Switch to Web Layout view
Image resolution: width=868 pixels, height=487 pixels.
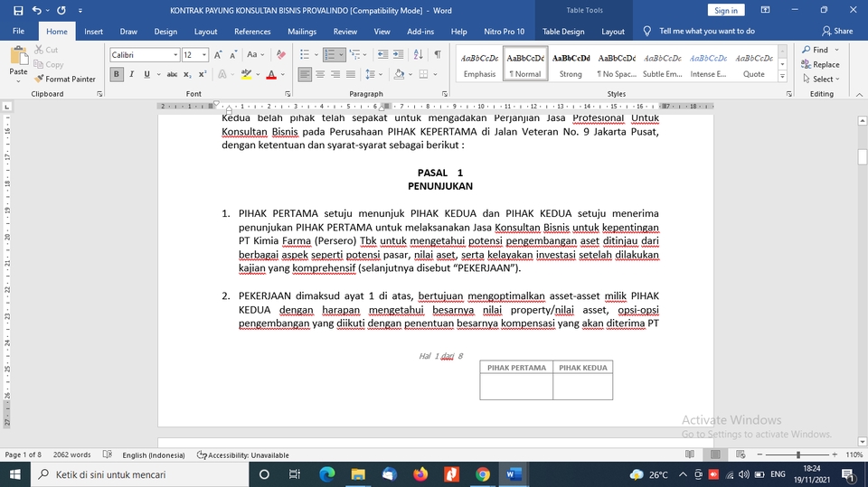pos(741,454)
